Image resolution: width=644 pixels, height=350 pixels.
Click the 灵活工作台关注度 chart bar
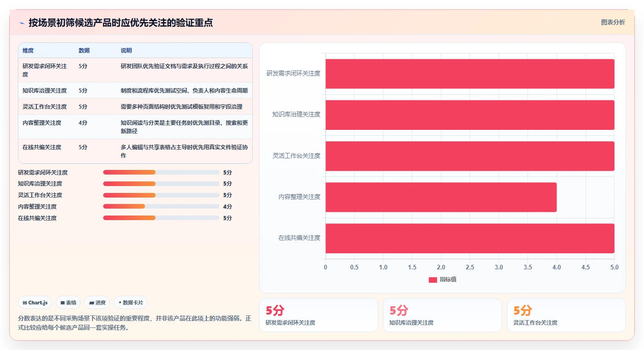tap(470, 156)
